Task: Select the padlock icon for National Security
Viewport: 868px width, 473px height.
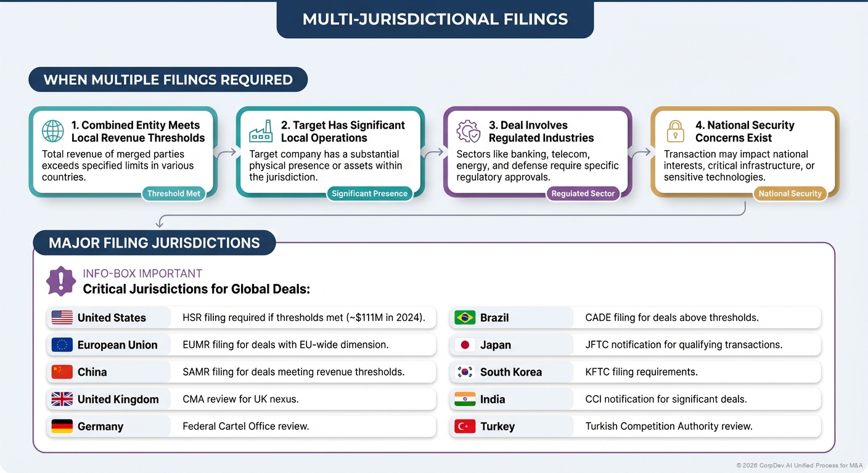Action: tap(676, 131)
